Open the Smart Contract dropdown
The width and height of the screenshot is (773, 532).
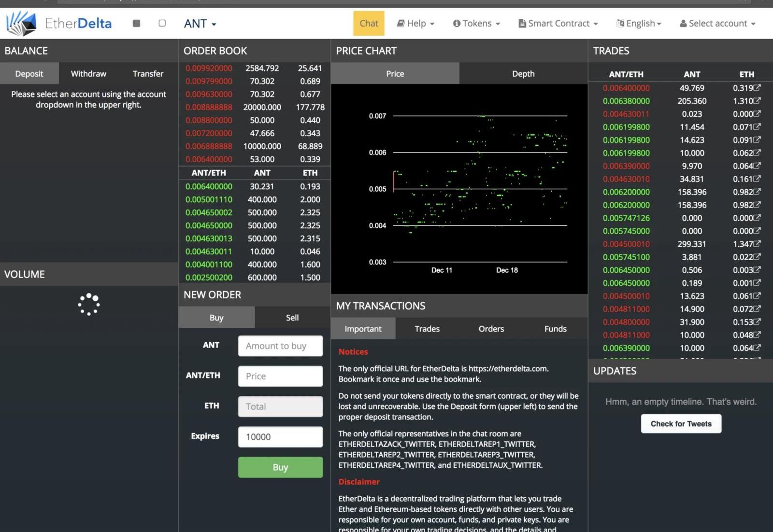(x=558, y=23)
